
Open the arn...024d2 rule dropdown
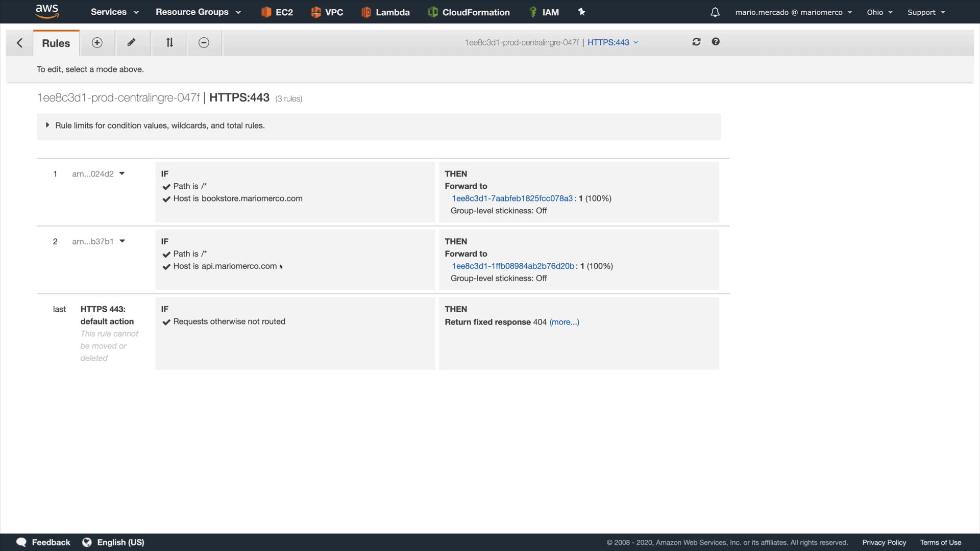click(x=122, y=173)
